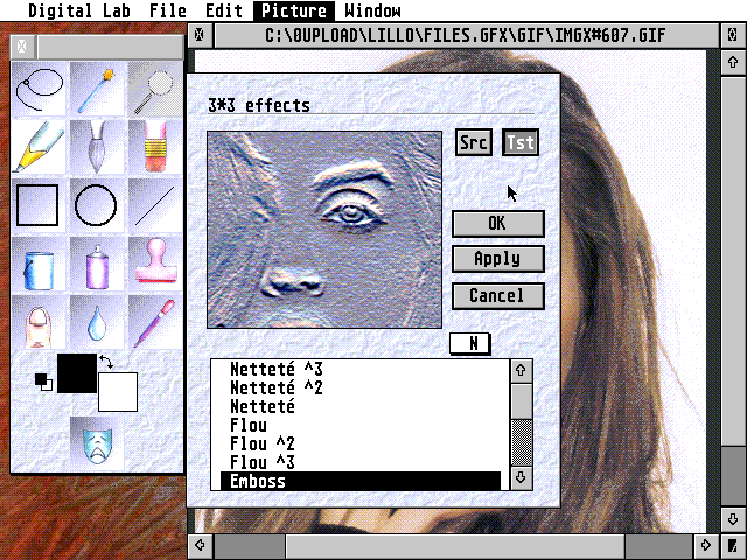The image size is (747, 560).
Task: Select the Eraser tool
Action: click(155, 146)
